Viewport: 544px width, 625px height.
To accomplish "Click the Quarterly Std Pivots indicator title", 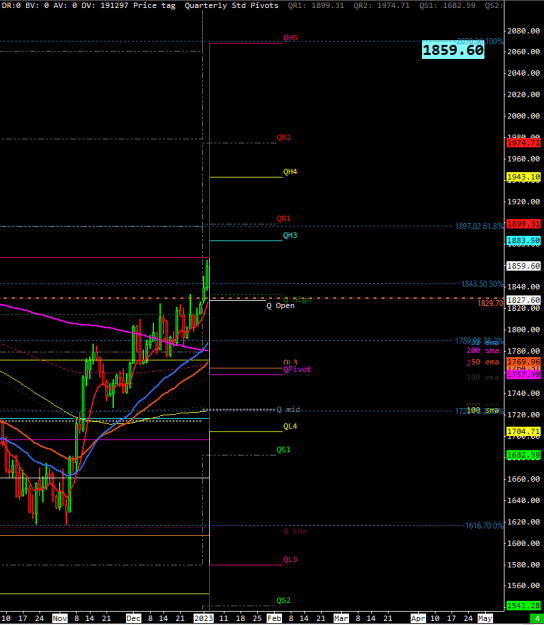I will coord(232,6).
